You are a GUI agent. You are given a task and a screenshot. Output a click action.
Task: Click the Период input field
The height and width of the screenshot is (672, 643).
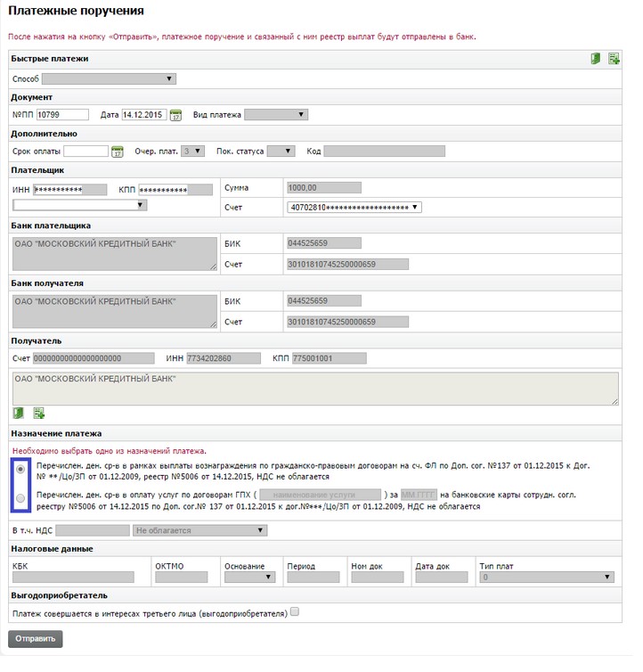tap(313, 578)
